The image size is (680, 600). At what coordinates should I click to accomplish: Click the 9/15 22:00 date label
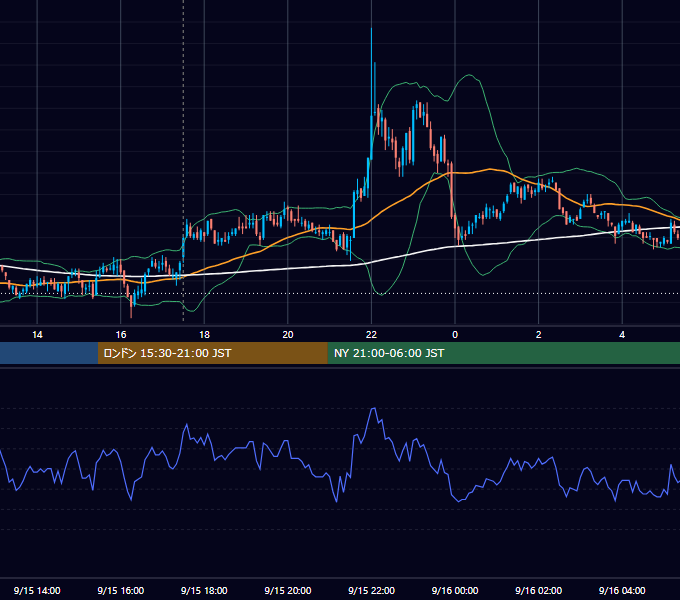[371, 590]
